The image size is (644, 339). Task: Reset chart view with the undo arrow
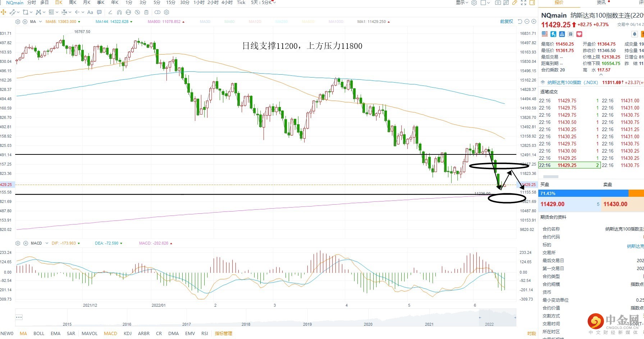click(x=520, y=22)
